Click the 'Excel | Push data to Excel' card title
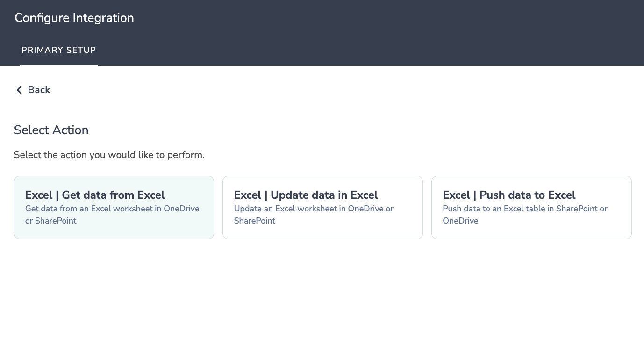This screenshot has width=644, height=347. click(509, 195)
